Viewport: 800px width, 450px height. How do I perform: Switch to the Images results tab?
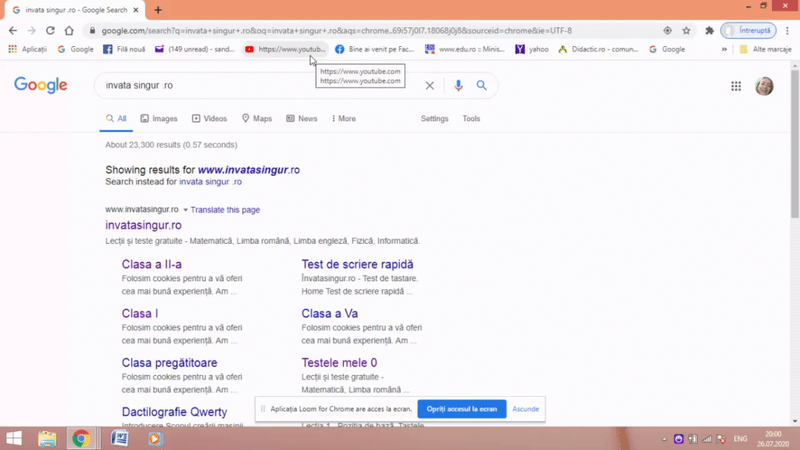click(158, 119)
